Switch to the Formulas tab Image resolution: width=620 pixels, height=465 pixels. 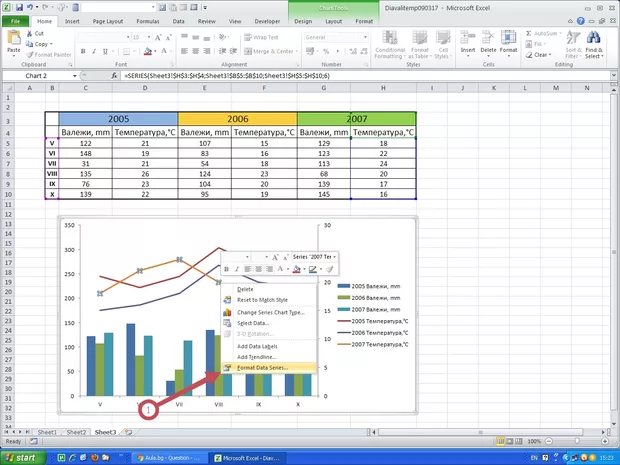coord(148,21)
